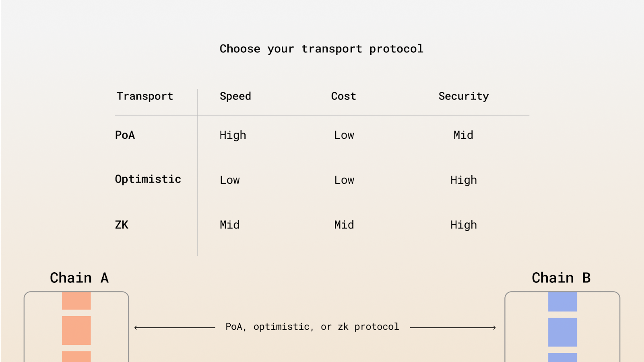This screenshot has width=644, height=362.
Task: Click the Speed column header
Action: (x=235, y=96)
